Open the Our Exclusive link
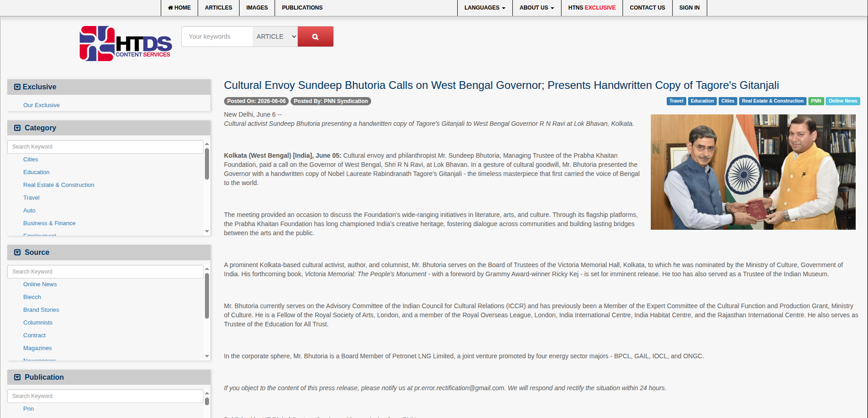The height and width of the screenshot is (418, 868). point(41,105)
